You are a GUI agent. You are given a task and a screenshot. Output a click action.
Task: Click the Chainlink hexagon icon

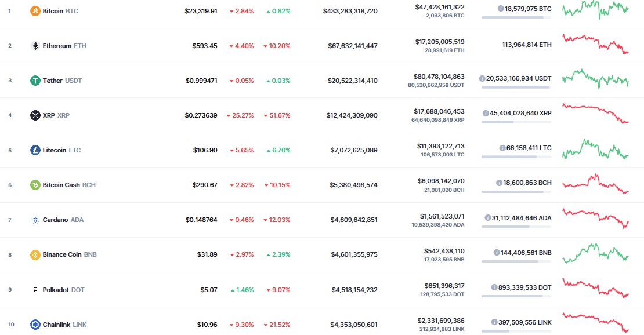point(35,325)
